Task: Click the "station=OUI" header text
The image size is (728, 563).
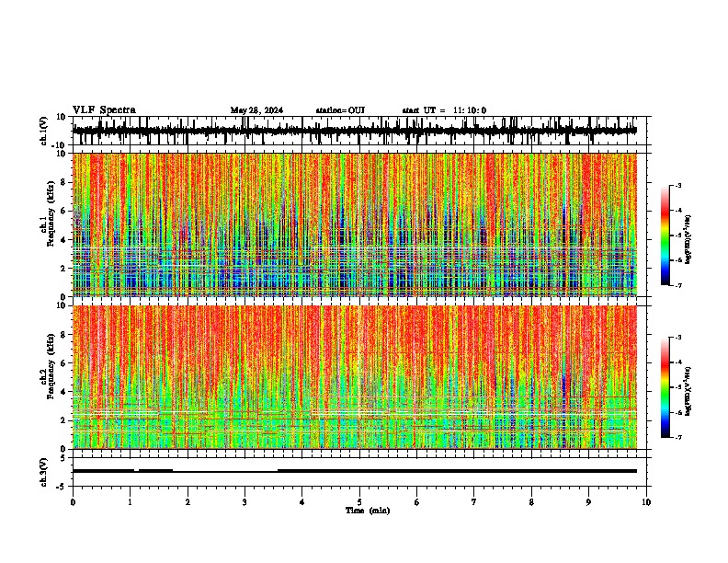Action: [x=340, y=110]
